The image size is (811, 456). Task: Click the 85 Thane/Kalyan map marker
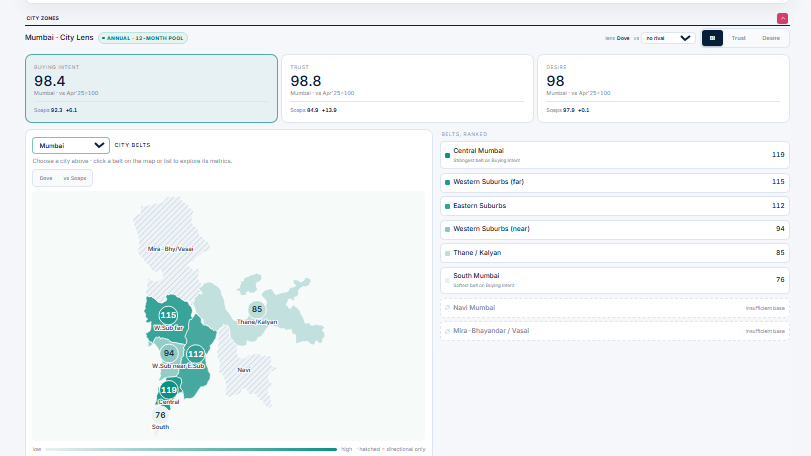click(x=257, y=310)
